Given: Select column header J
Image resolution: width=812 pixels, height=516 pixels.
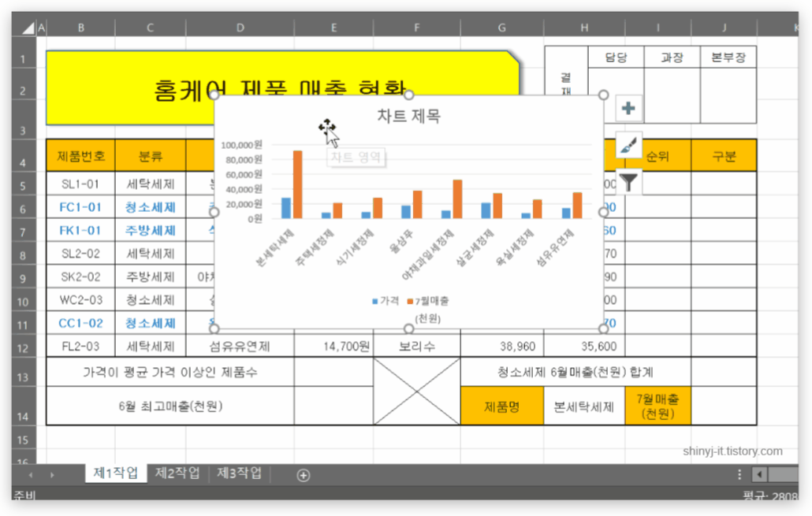Looking at the screenshot, I should pyautogui.click(x=724, y=28).
